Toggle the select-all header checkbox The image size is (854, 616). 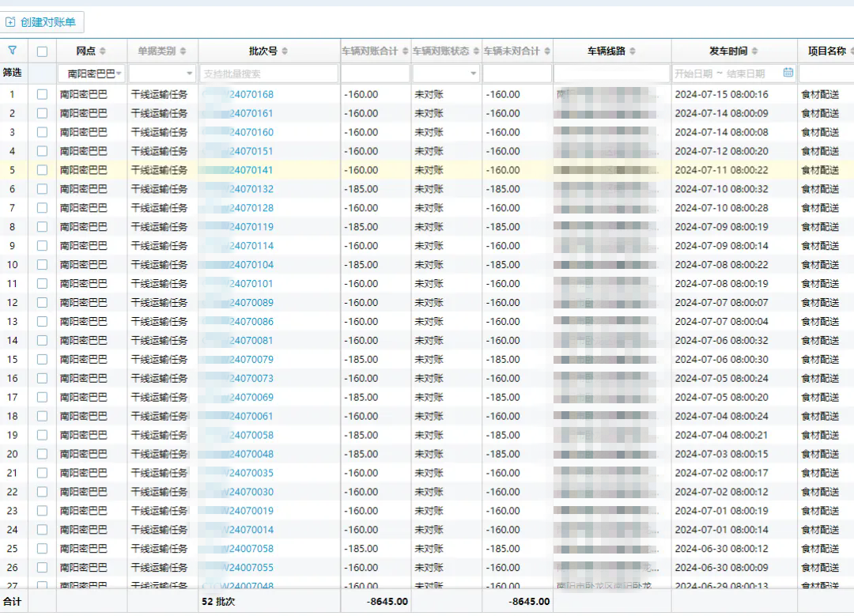[42, 51]
